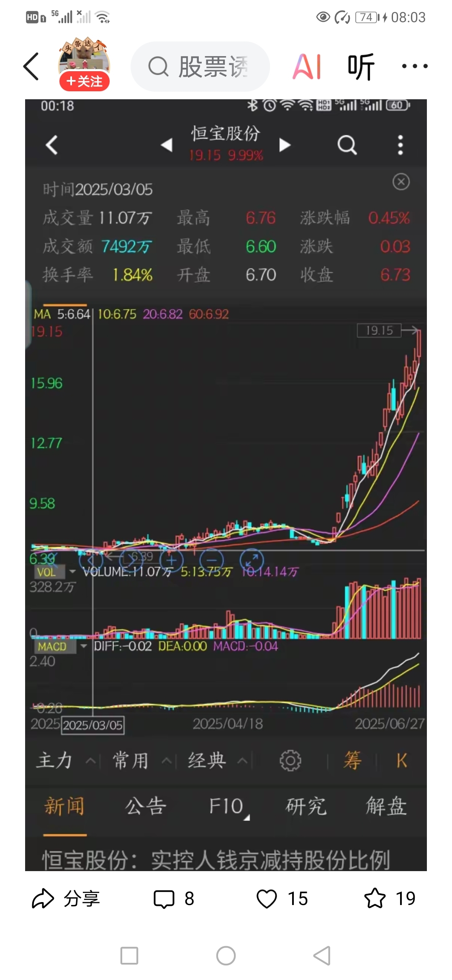The width and height of the screenshot is (452, 980).
Task: Open the three-dot more menu at top
Action: point(414,66)
